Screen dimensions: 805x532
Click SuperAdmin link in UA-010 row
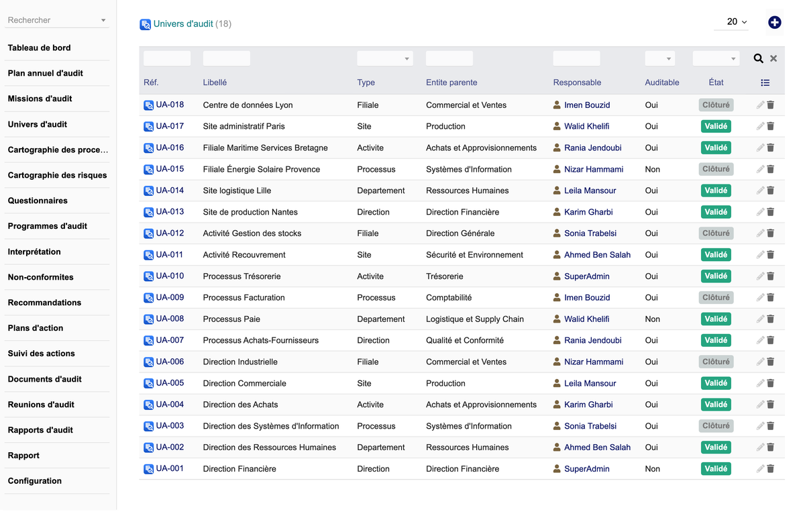(587, 276)
